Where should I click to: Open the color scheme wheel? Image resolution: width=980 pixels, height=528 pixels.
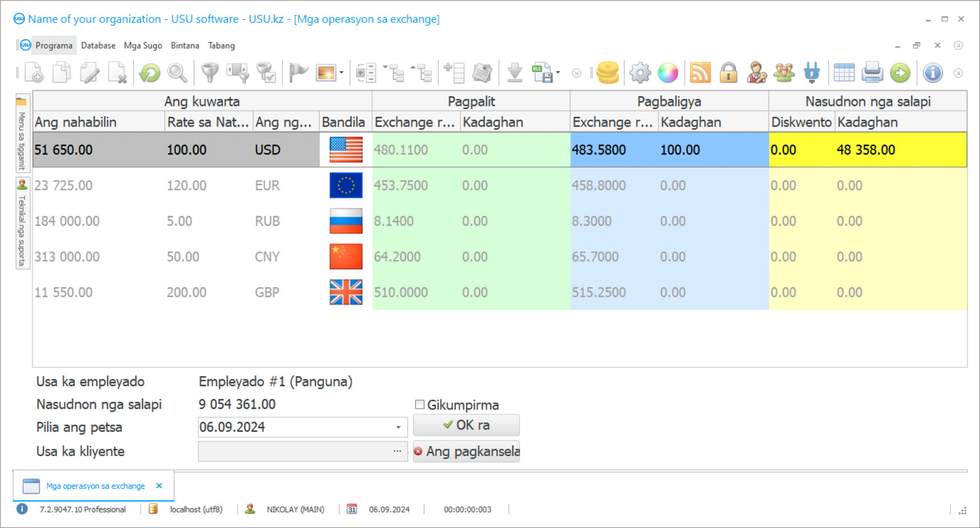pos(668,72)
